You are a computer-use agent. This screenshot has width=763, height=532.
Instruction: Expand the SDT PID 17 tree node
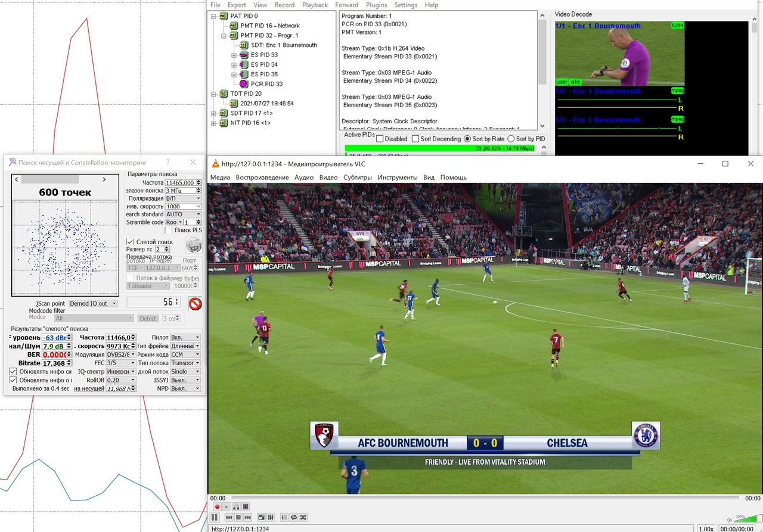coord(214,113)
